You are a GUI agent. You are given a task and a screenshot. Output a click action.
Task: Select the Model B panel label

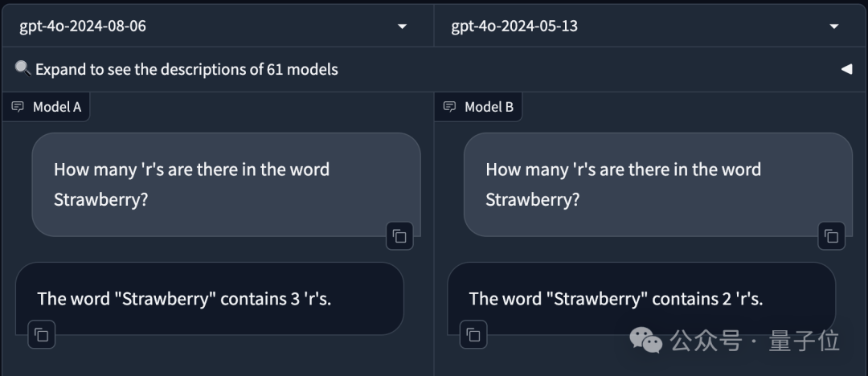click(489, 107)
